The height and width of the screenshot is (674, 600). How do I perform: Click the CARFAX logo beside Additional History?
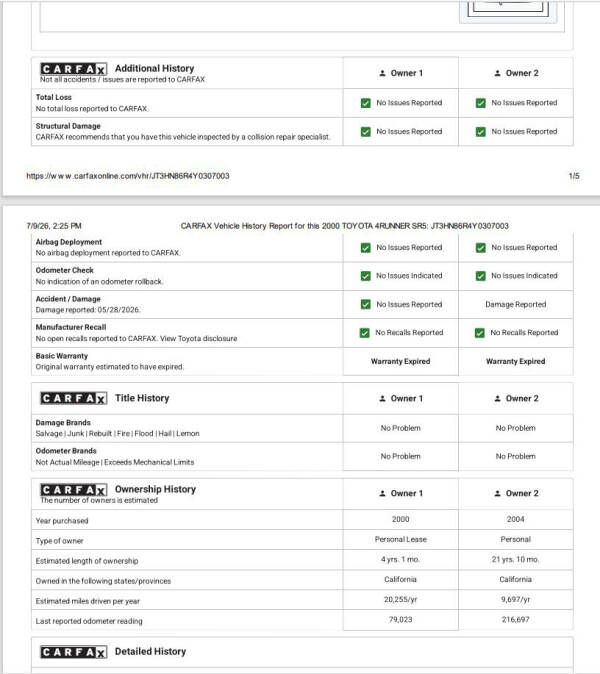point(73,69)
